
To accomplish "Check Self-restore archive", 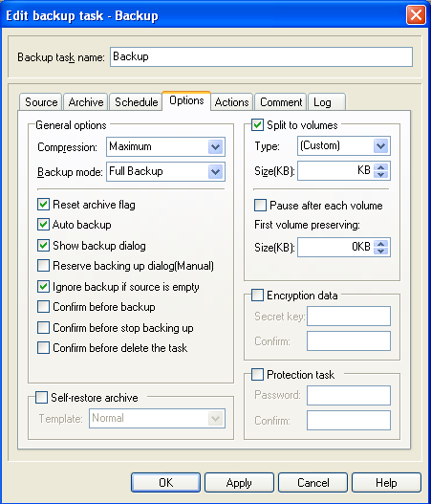I will tap(41, 397).
